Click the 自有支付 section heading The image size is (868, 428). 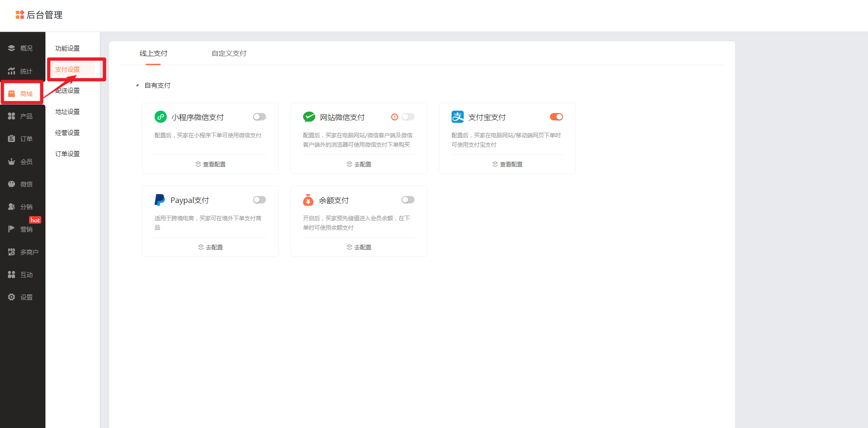point(157,85)
